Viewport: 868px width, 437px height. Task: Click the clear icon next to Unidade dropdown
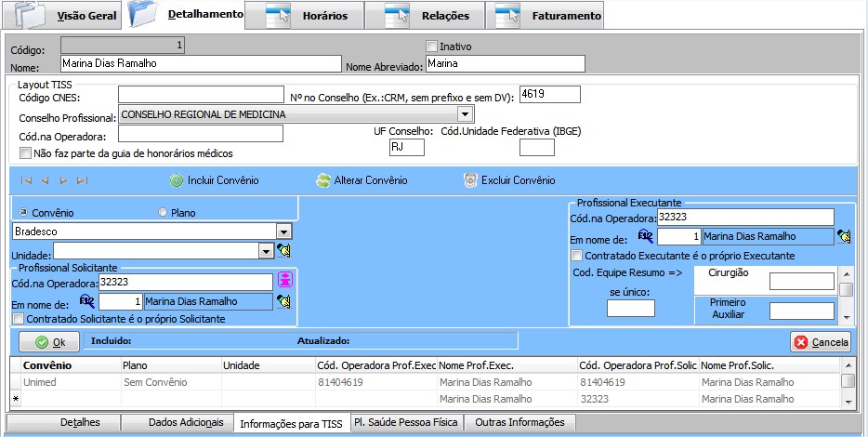(x=283, y=250)
